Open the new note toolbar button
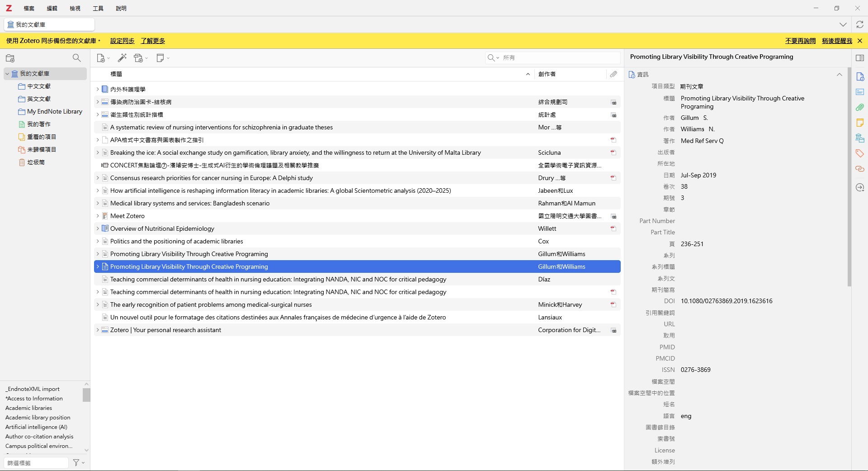Screen dimensions: 868x471 (x=162, y=58)
